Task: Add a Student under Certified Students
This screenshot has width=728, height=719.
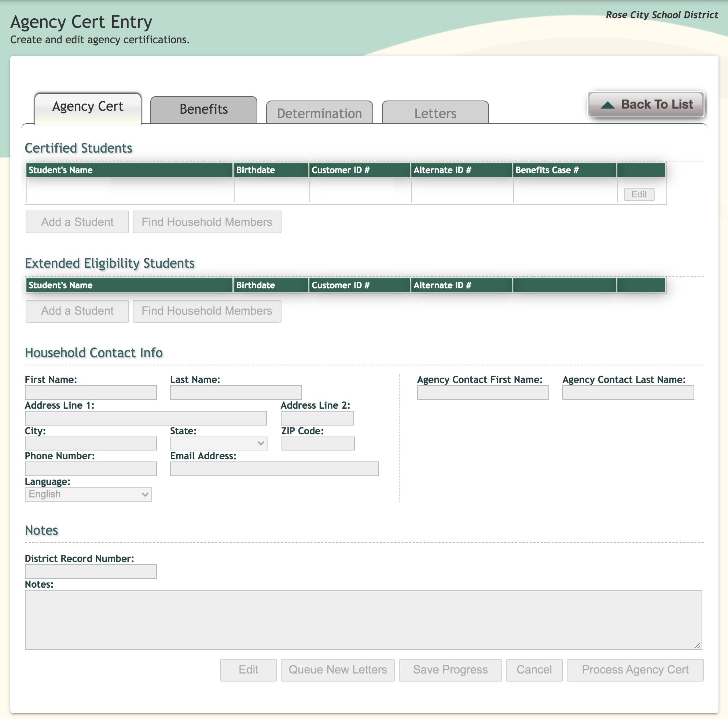Action: click(x=77, y=222)
